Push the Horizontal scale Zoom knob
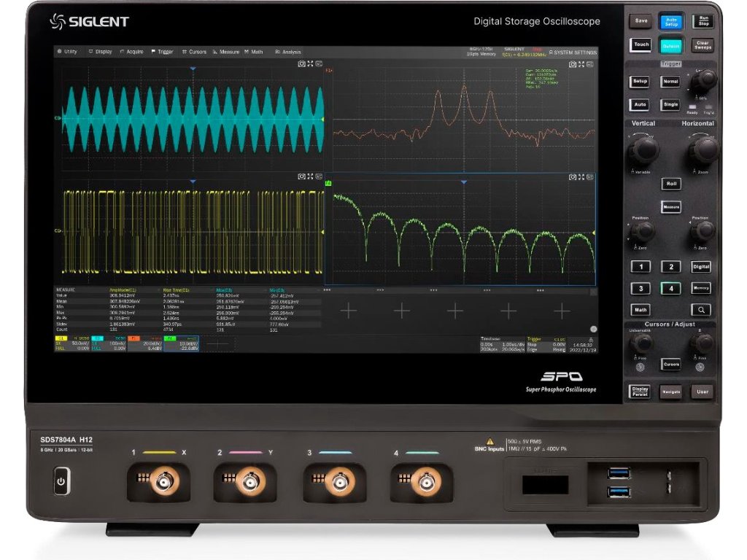The height and width of the screenshot is (560, 747). pyautogui.click(x=704, y=149)
